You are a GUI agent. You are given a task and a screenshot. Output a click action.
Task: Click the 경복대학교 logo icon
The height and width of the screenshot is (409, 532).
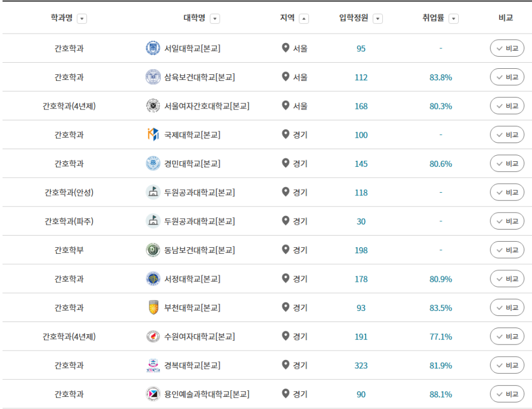tap(153, 366)
